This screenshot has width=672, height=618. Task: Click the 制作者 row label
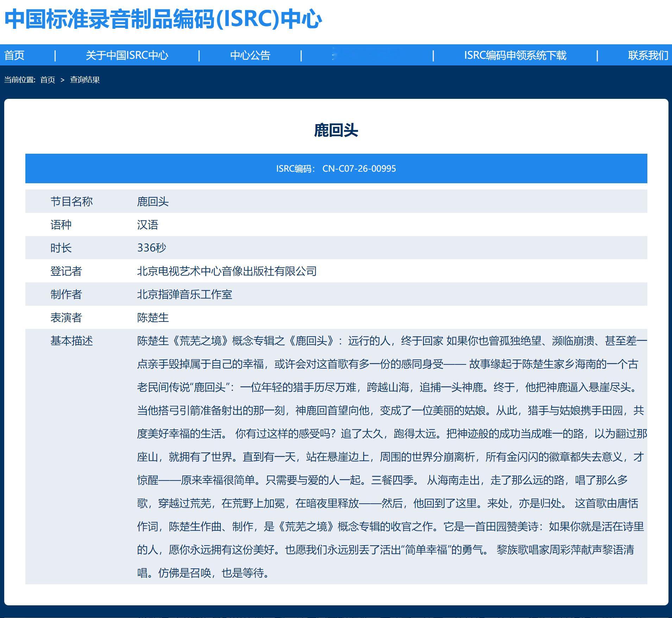pos(66,294)
